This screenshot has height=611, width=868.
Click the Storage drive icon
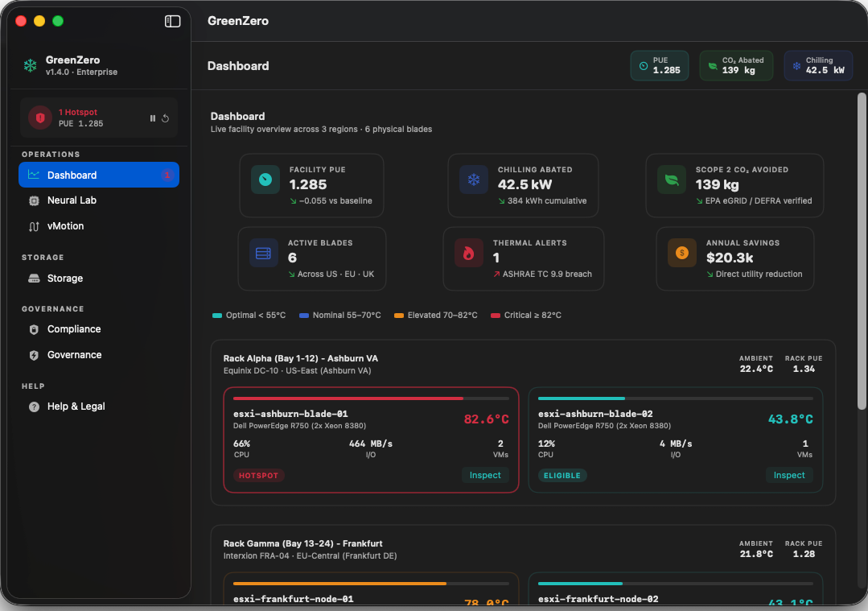34,279
